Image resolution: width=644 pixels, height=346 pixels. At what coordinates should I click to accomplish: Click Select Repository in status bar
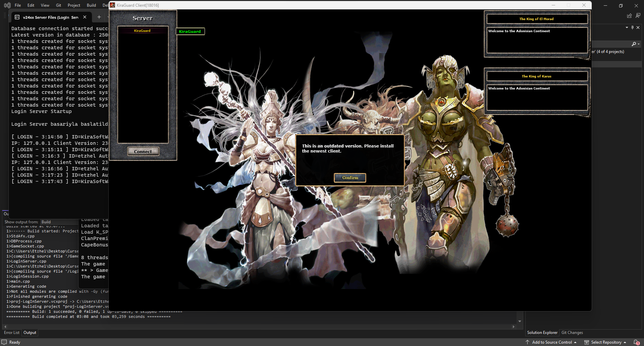[606, 342]
